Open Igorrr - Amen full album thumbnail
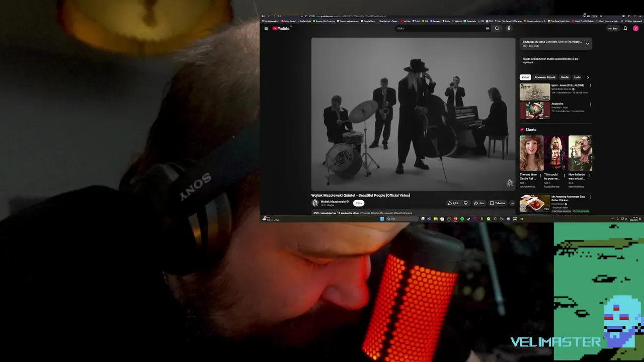This screenshot has height=362, width=644. click(535, 92)
